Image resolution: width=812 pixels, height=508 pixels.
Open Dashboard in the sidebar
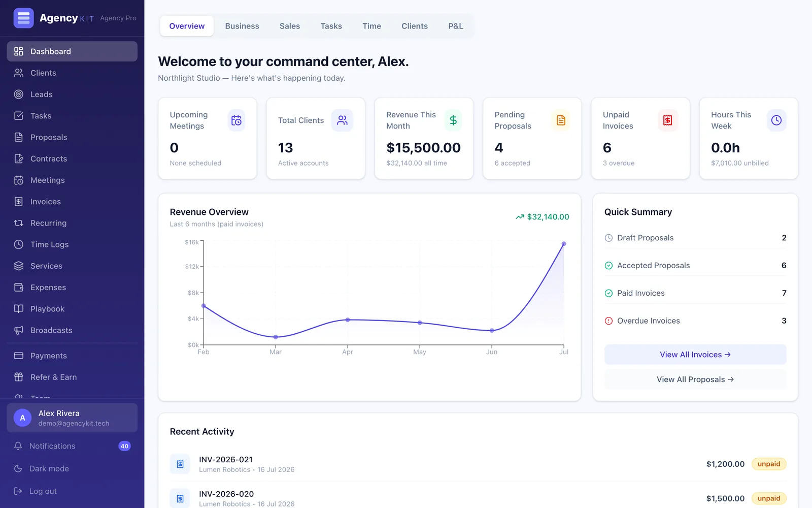72,51
